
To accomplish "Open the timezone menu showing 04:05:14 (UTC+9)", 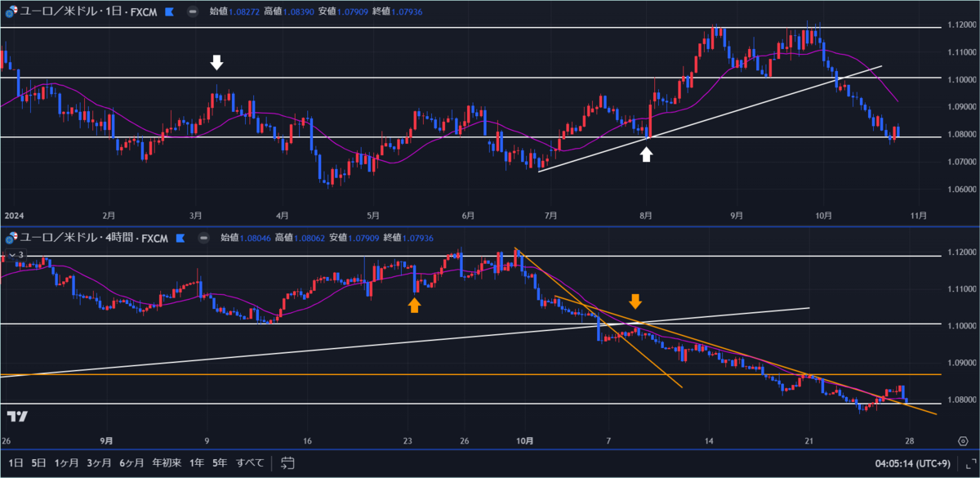I will click(x=912, y=463).
